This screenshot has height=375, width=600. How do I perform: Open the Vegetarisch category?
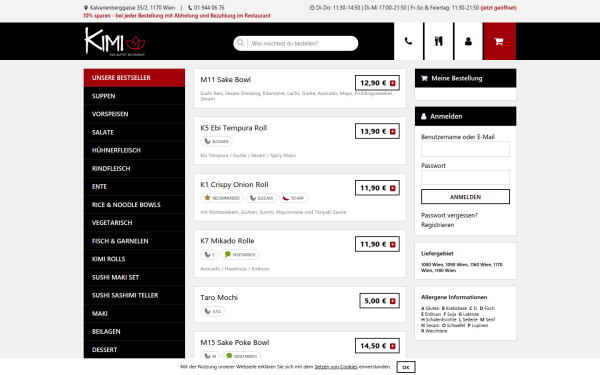pyautogui.click(x=134, y=223)
